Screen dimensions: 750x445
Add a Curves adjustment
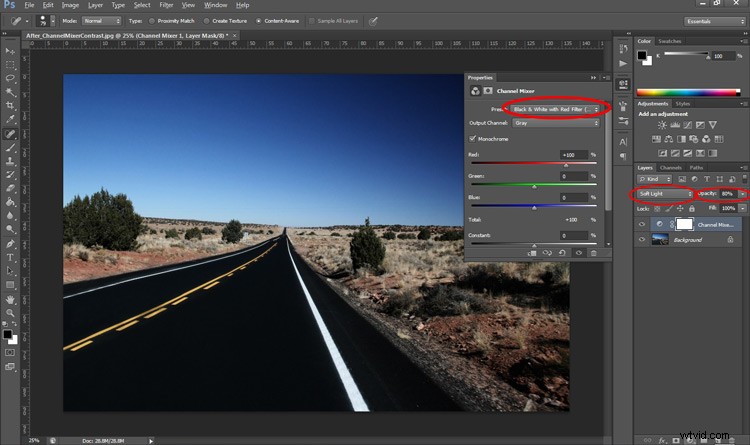coord(687,125)
